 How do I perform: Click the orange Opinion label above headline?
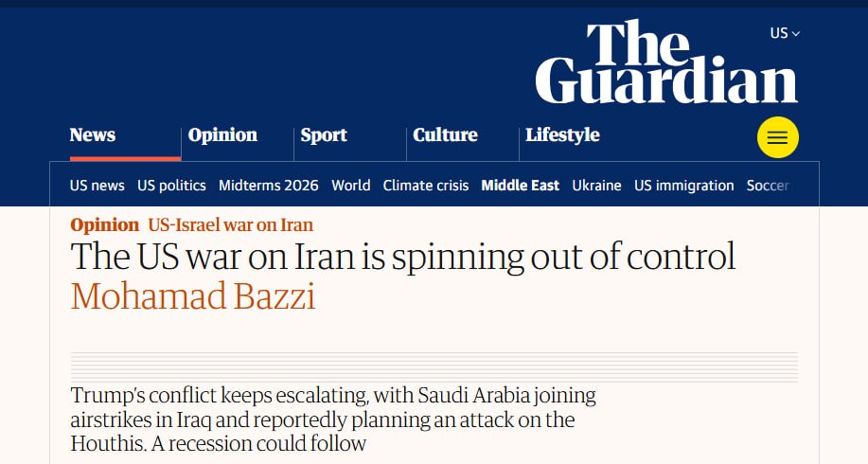click(x=105, y=224)
